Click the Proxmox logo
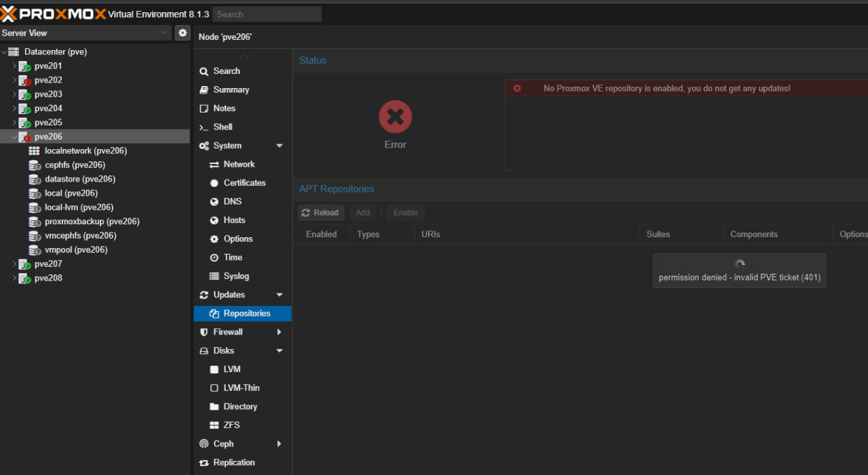This screenshot has height=475, width=868. (x=53, y=14)
